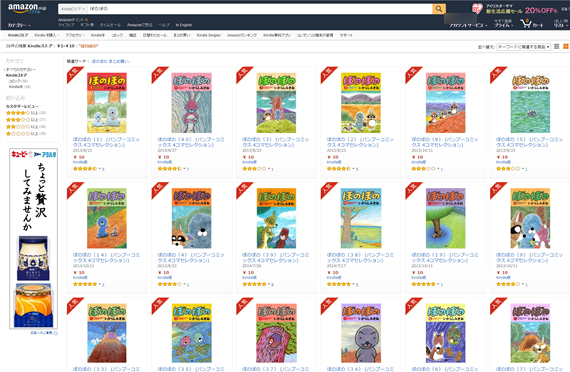Expand the アカウントサービス dropdown
Viewport: 570px width, 372px height.
point(468,25)
